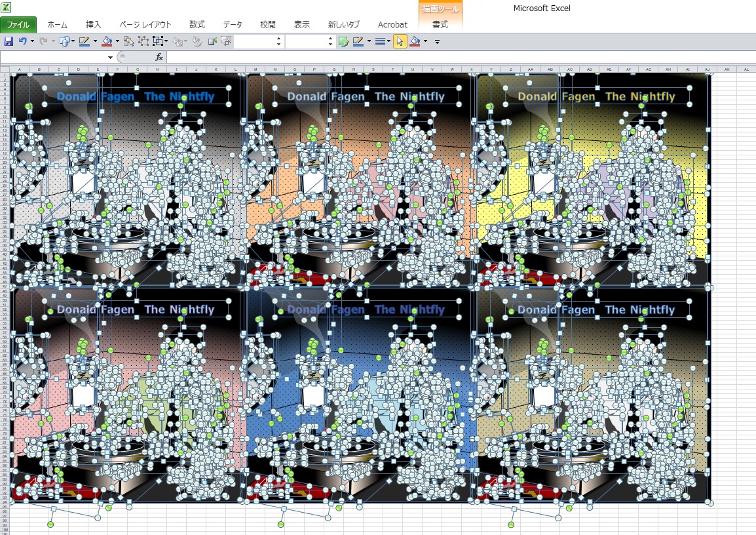Open Customize Quick Access Toolbar arrow
The width and height of the screenshot is (756, 535).
tap(438, 42)
